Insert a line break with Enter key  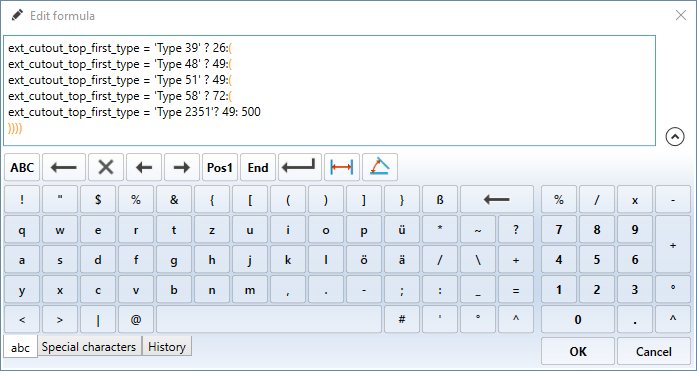(x=300, y=167)
